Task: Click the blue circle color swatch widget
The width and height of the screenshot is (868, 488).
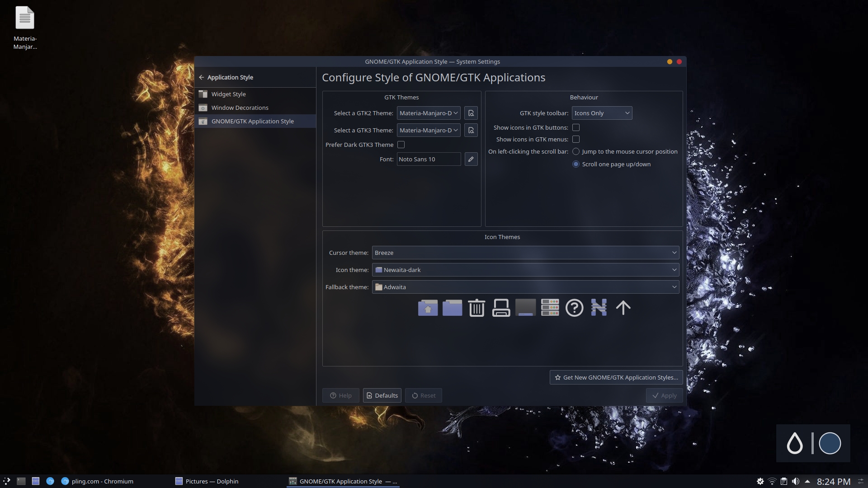Action: pos(830,443)
